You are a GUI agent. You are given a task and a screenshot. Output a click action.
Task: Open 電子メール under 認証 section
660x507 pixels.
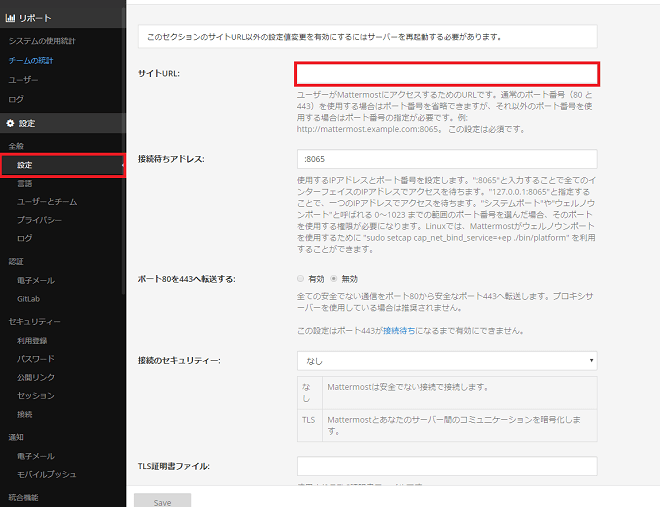tap(36, 281)
